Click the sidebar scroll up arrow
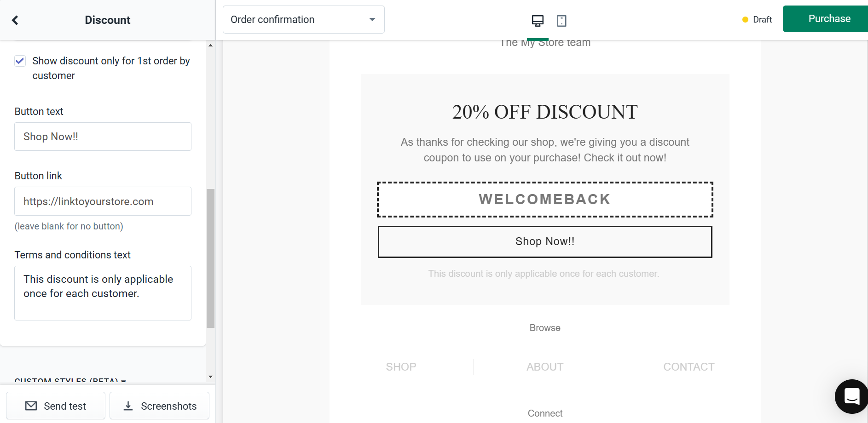The image size is (868, 423). tap(210, 45)
